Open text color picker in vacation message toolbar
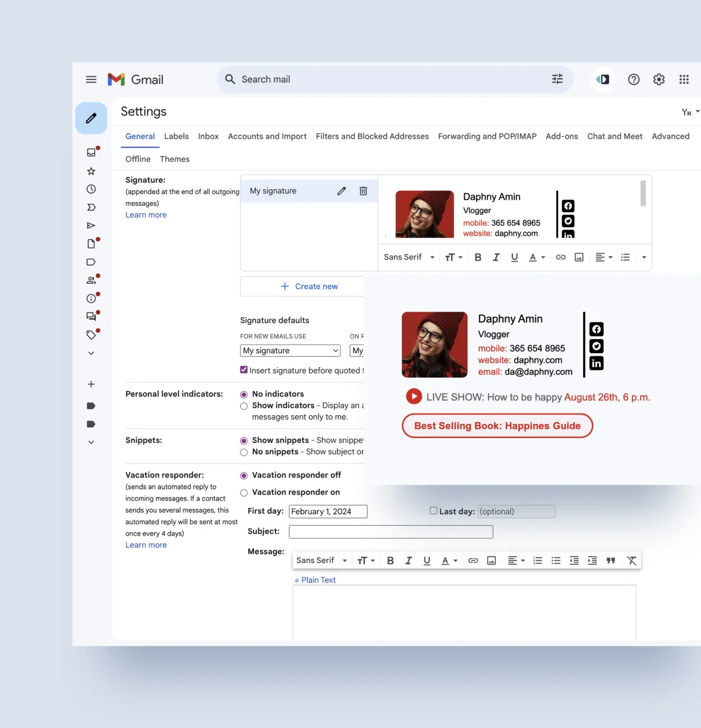 (x=449, y=560)
